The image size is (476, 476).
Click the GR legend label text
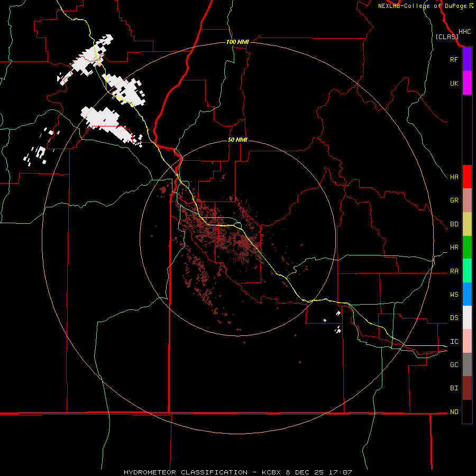[x=454, y=200]
